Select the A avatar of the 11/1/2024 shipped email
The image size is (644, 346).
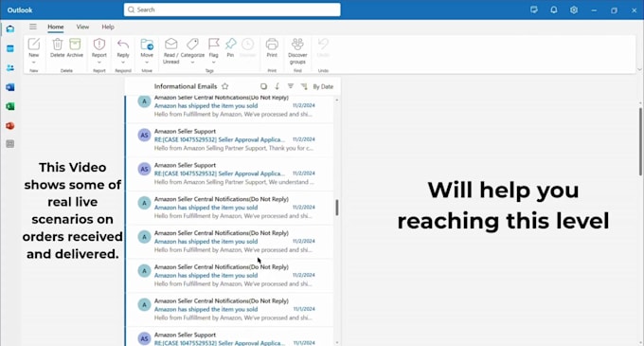pyautogui.click(x=144, y=304)
